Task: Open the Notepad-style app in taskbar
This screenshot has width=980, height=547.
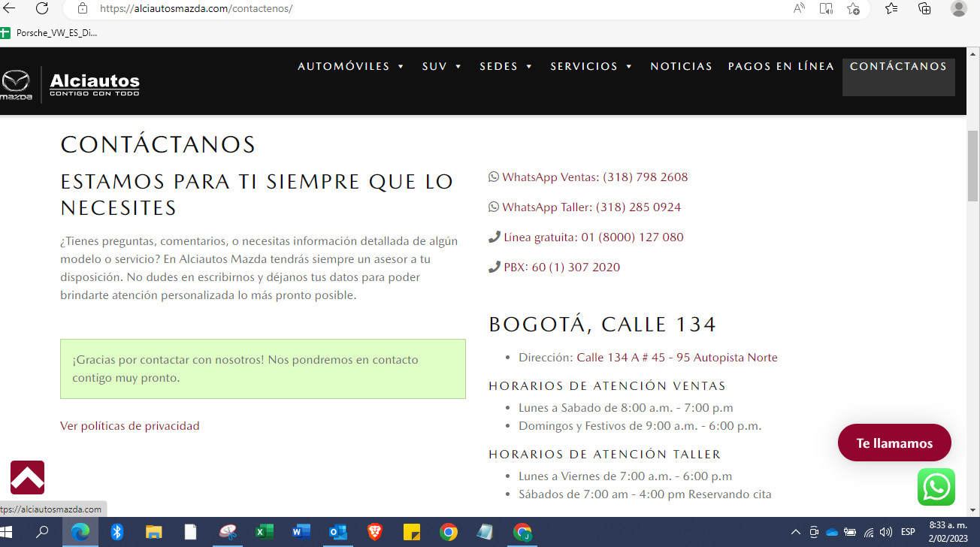Action: click(485, 532)
